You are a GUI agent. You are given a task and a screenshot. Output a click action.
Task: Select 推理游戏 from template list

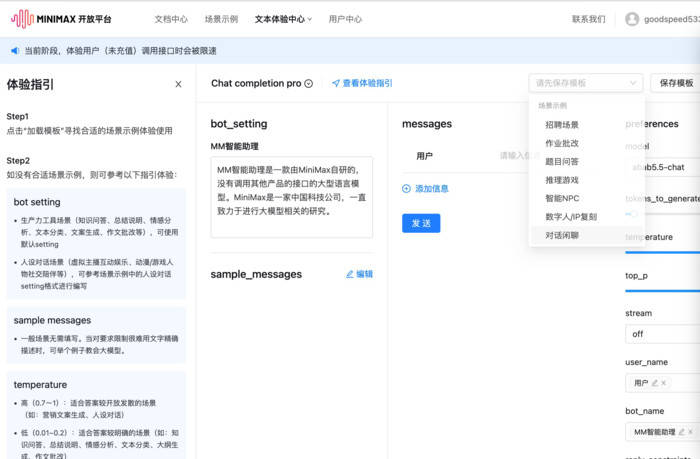[x=587, y=180]
